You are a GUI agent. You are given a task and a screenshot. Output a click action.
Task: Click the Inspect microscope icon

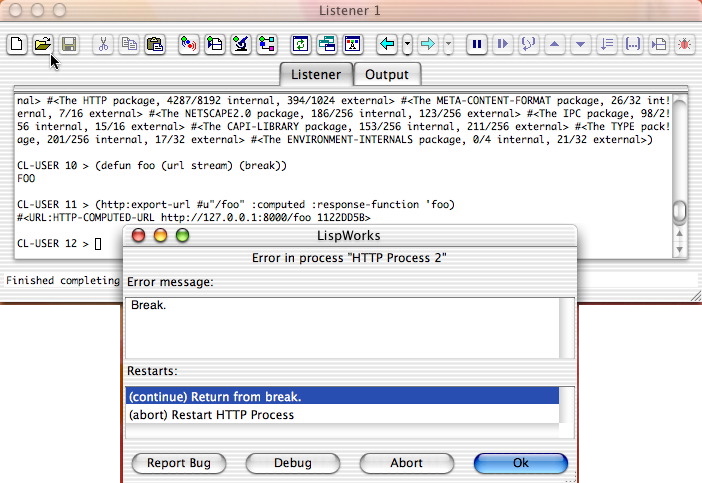click(x=241, y=44)
